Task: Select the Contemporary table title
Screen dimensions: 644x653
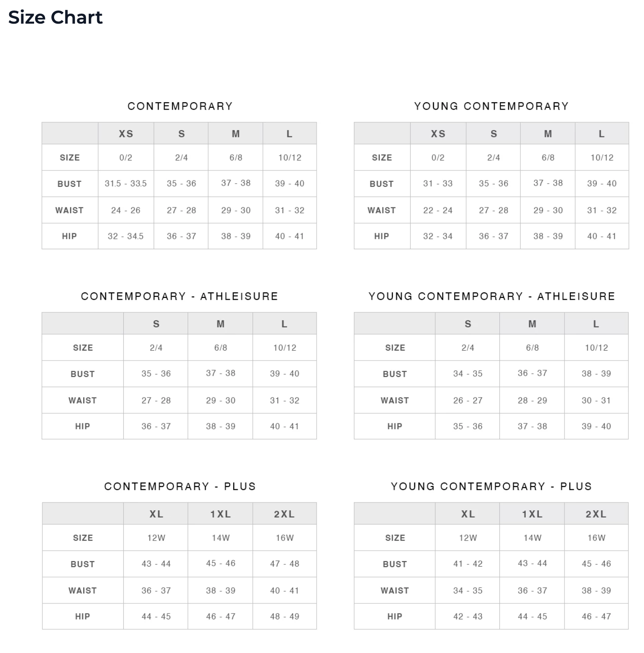Action: (x=180, y=106)
